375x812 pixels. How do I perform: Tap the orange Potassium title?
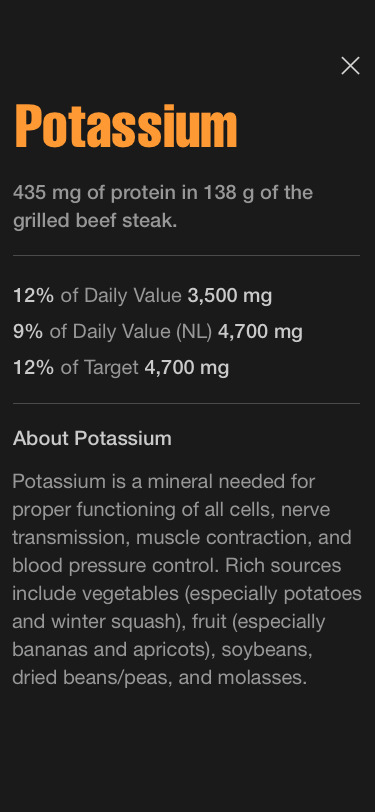tap(126, 126)
